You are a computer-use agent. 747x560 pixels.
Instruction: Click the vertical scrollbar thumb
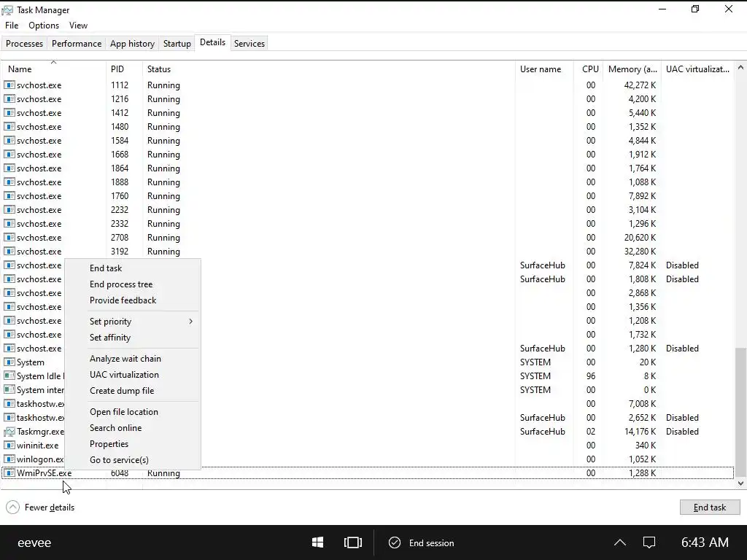pyautogui.click(x=741, y=412)
